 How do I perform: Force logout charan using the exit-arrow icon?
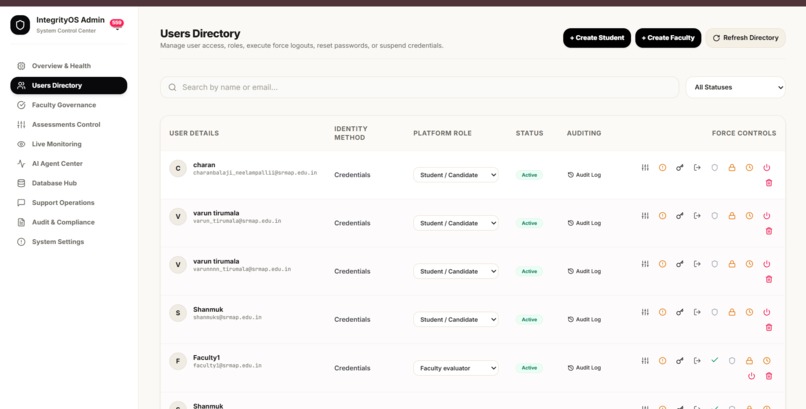pyautogui.click(x=697, y=168)
